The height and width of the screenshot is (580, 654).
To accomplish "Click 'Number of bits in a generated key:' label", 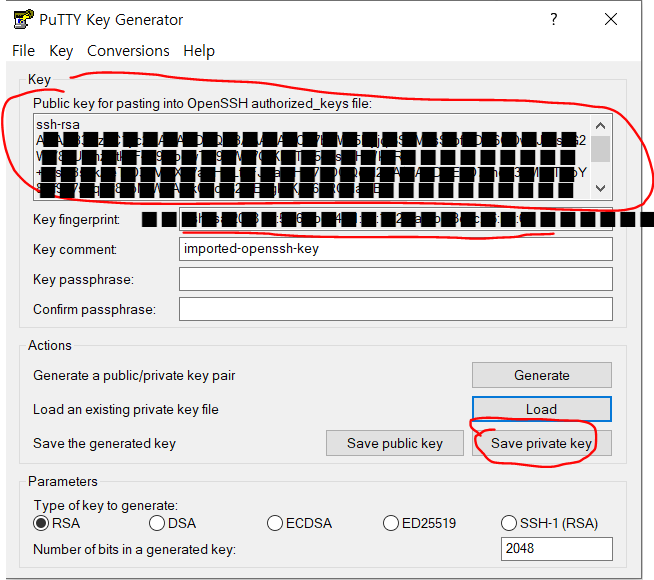I will tap(135, 550).
